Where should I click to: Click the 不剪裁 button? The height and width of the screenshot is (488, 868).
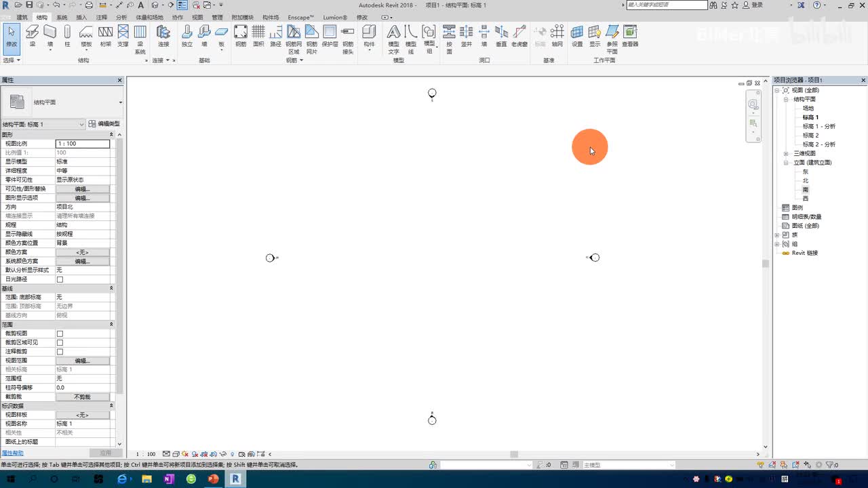(82, 396)
